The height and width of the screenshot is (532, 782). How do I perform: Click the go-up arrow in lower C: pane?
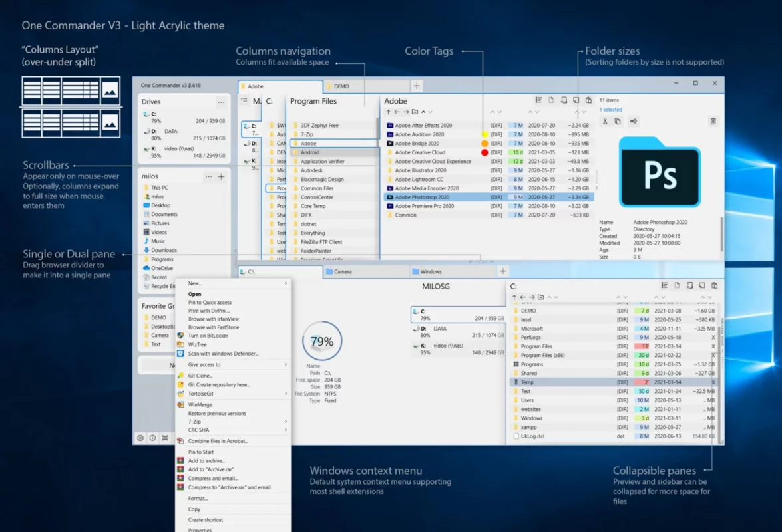point(514,297)
